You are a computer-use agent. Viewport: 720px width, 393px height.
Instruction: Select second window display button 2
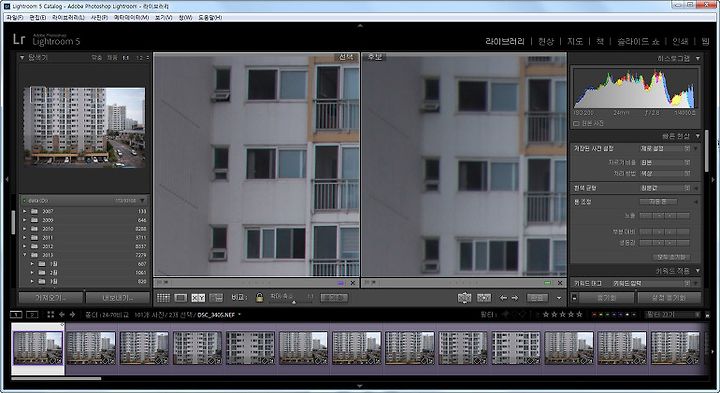[x=32, y=314]
